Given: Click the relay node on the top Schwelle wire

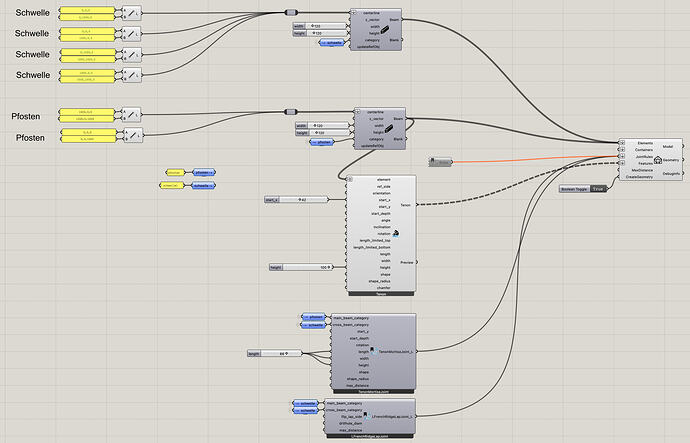Looking at the screenshot, I should tap(292, 12).
